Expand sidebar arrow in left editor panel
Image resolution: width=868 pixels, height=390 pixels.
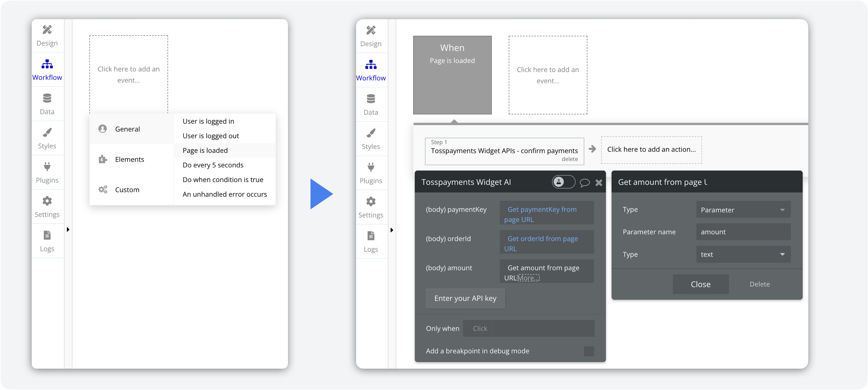coord(68,229)
